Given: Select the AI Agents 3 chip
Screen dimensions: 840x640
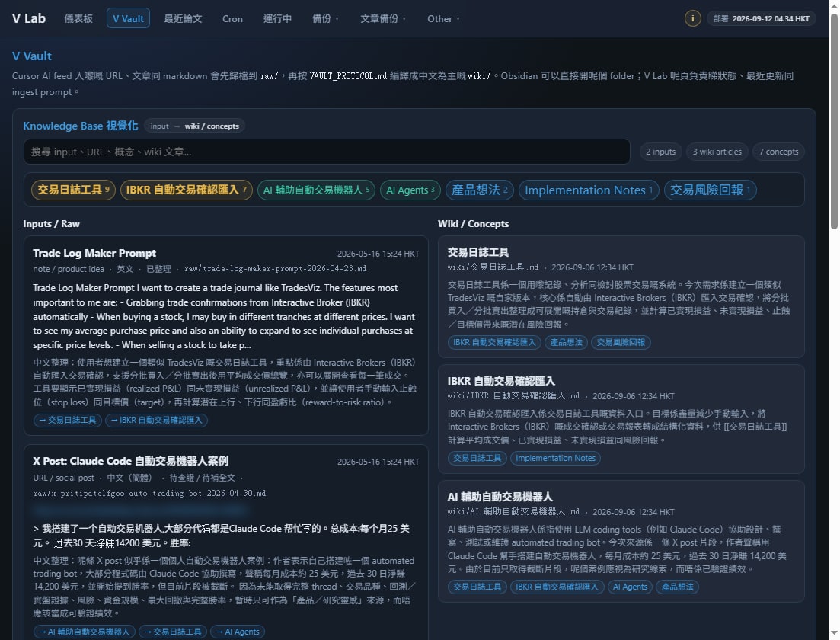Looking at the screenshot, I should click(410, 190).
